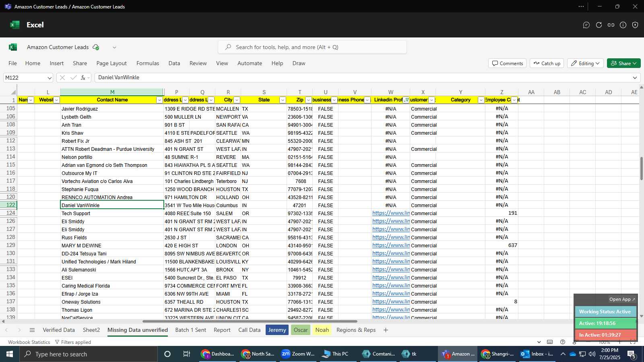Go to previous sheet tabs arrow

coord(6,330)
